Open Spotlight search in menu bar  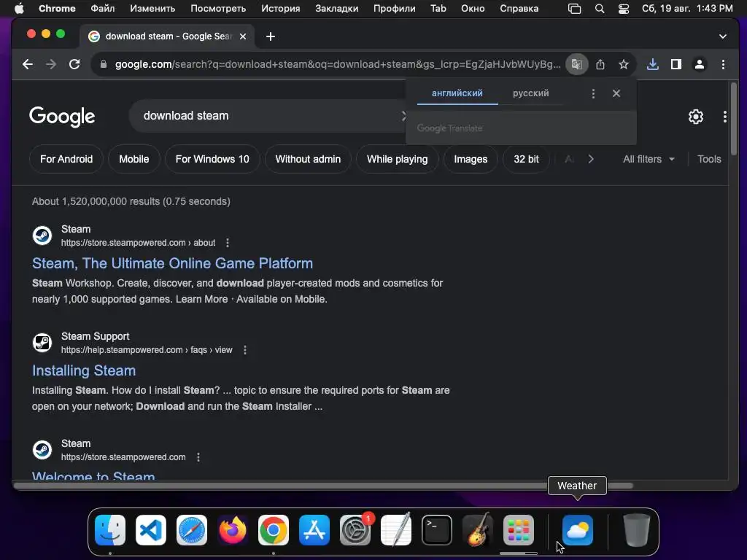pos(600,9)
